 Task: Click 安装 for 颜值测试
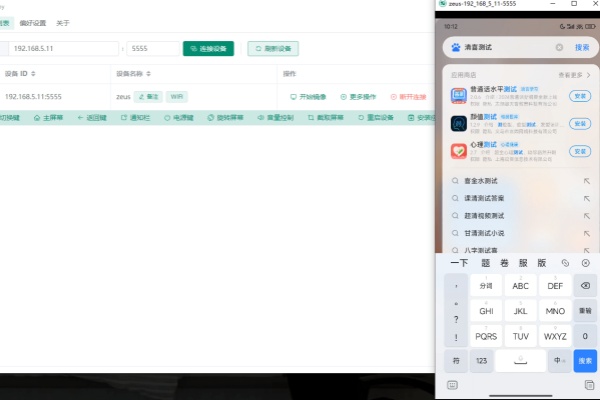pos(579,124)
